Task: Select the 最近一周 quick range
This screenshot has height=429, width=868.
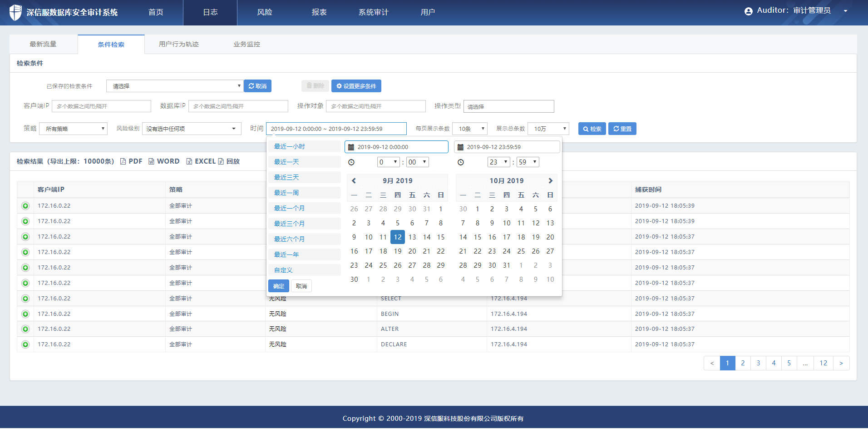Action: [286, 193]
